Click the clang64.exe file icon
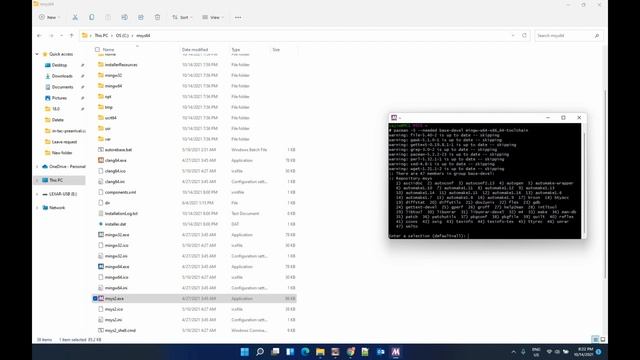 coord(101,160)
